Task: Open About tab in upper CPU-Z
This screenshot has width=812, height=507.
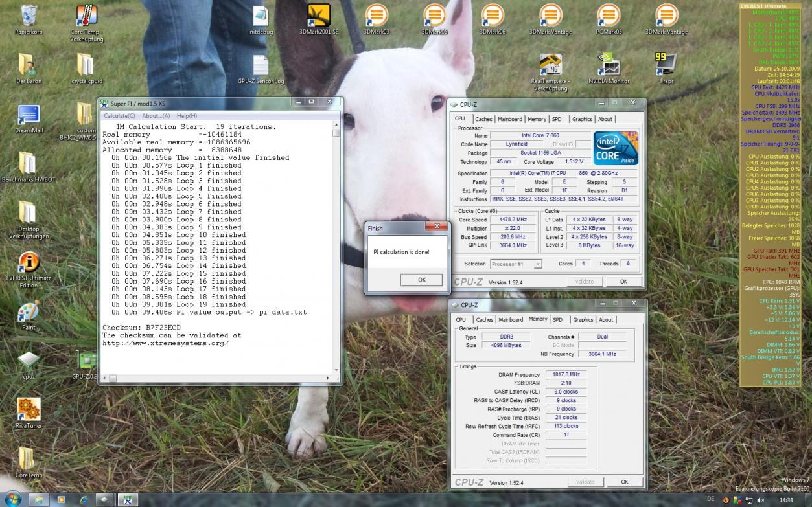Action: point(605,119)
